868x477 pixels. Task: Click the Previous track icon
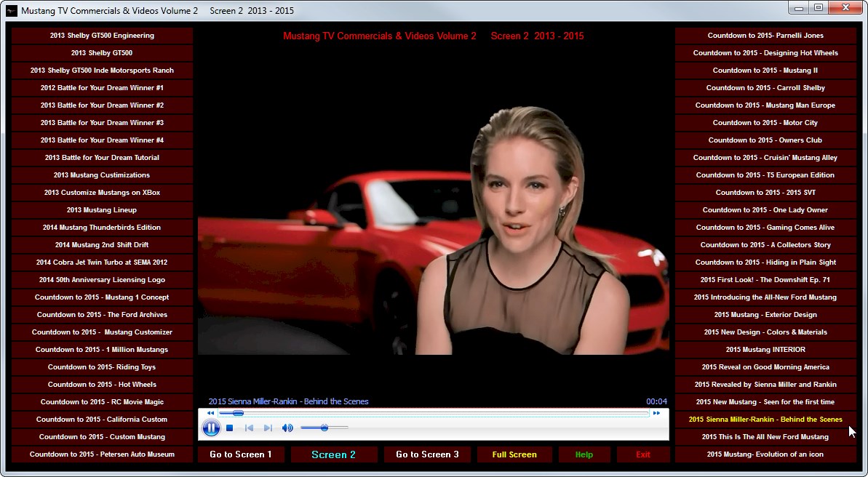pyautogui.click(x=249, y=428)
